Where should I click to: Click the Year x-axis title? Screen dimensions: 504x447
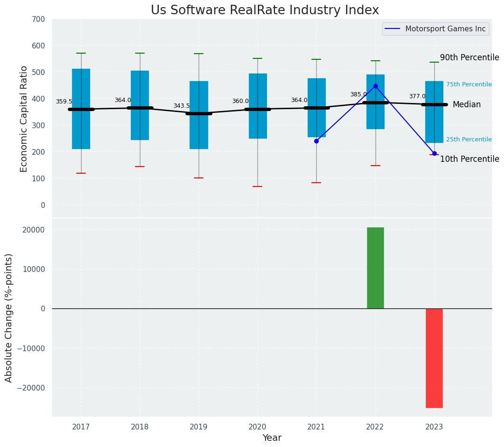coord(272,438)
